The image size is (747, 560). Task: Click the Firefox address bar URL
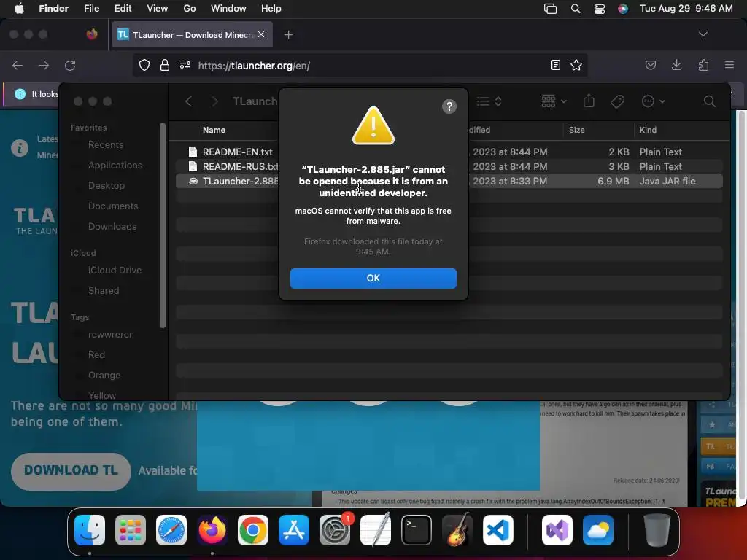[254, 66]
